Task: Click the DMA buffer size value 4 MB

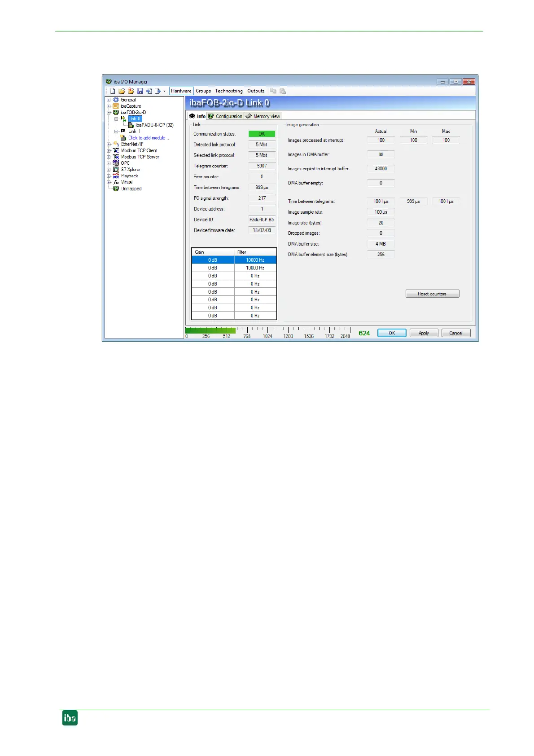Action: tap(381, 244)
